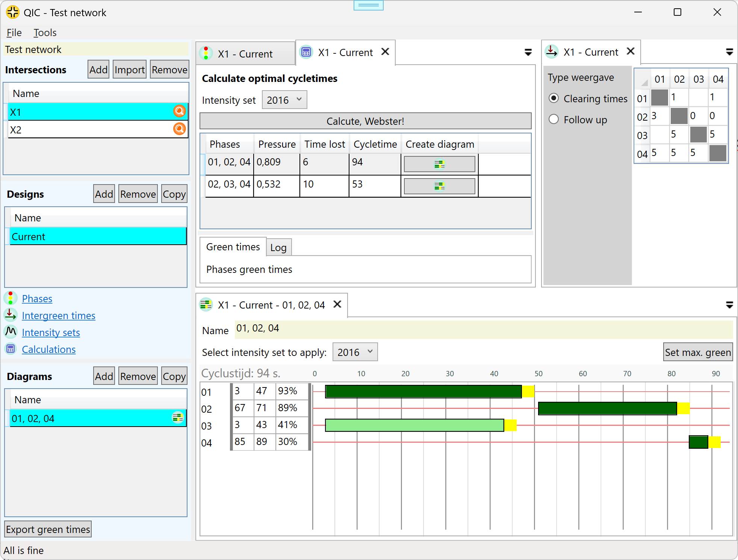Click Add button in Designs section
The width and height of the screenshot is (738, 560).
click(x=104, y=194)
